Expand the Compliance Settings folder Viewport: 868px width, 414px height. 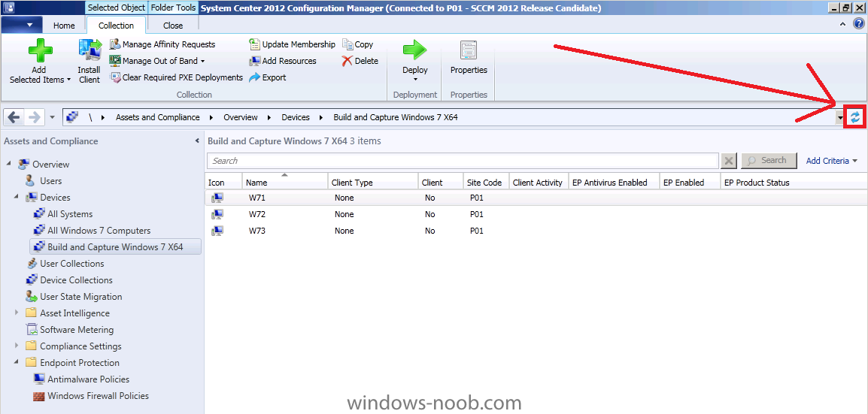tap(17, 346)
